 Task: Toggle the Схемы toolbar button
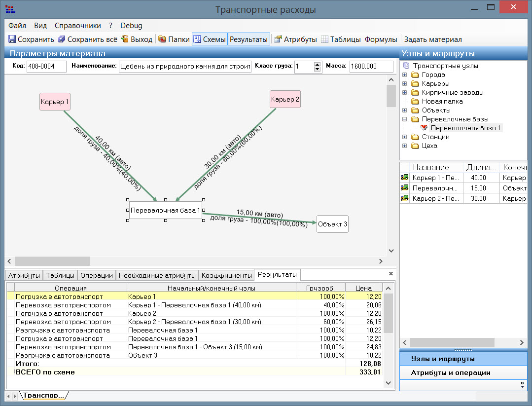point(210,39)
